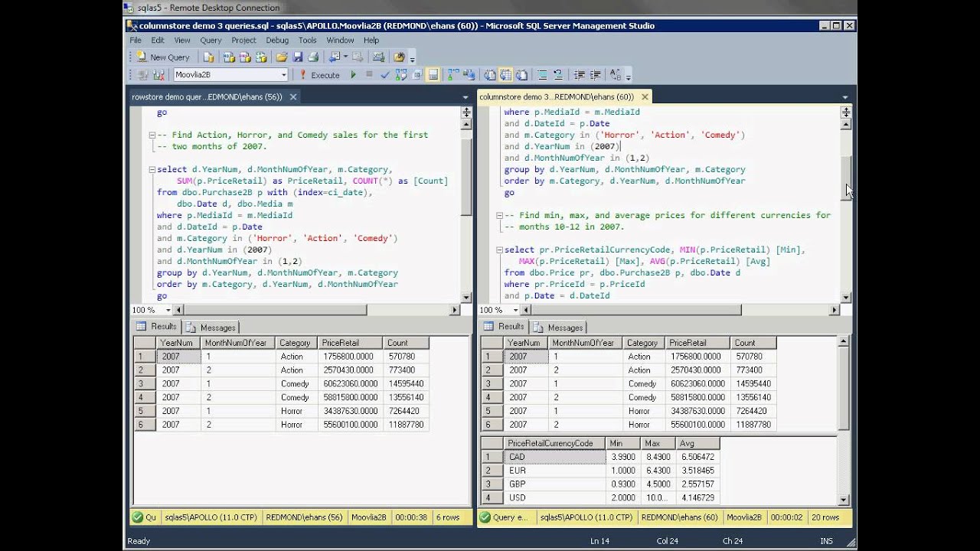Open the Messages tab in left pane

pyautogui.click(x=211, y=328)
